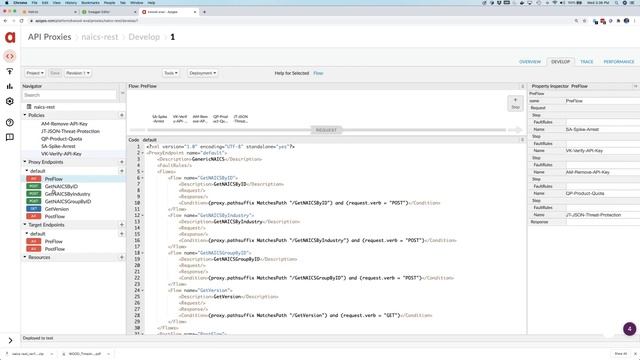Select the GetVersion flow

[57, 209]
